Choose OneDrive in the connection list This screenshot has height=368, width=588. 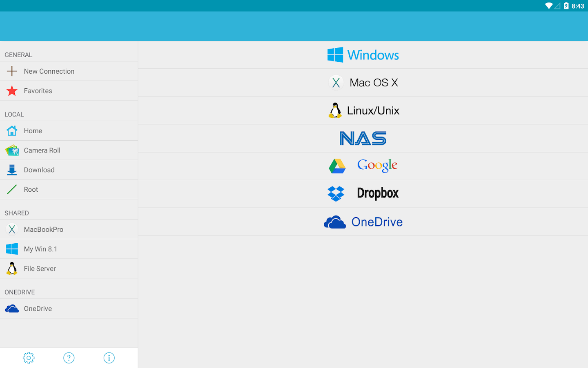click(x=363, y=222)
